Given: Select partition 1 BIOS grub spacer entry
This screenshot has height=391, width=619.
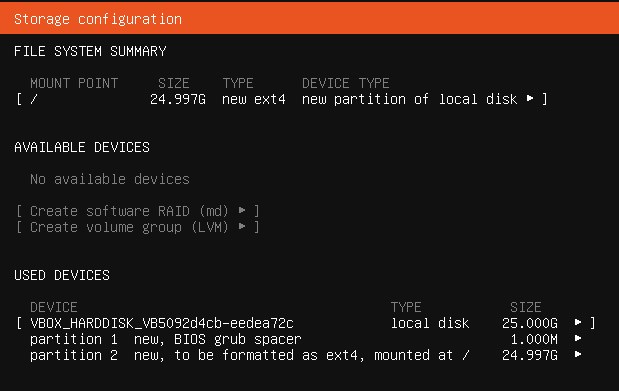Looking at the screenshot, I should point(306,339).
